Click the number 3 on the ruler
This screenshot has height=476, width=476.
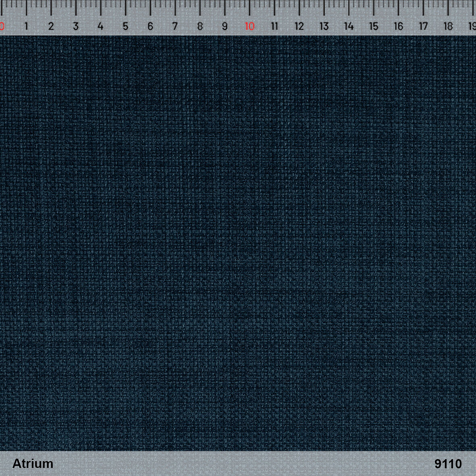pos(76,27)
